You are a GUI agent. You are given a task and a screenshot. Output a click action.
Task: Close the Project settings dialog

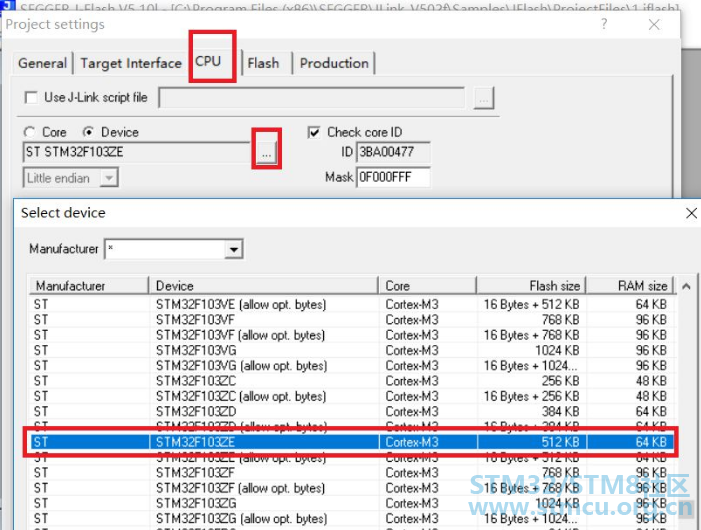pos(654,25)
